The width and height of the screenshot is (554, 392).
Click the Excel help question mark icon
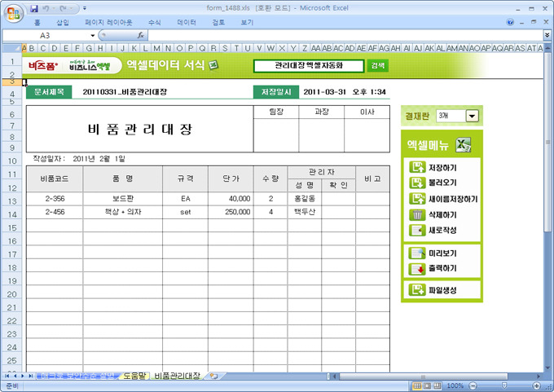[510, 22]
